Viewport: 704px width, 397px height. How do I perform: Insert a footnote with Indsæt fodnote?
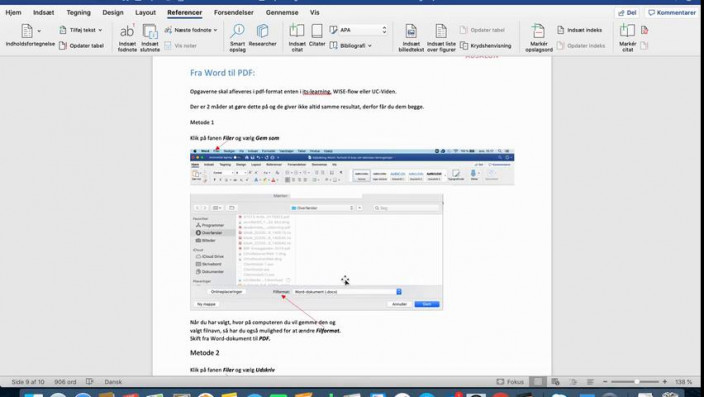[127, 38]
